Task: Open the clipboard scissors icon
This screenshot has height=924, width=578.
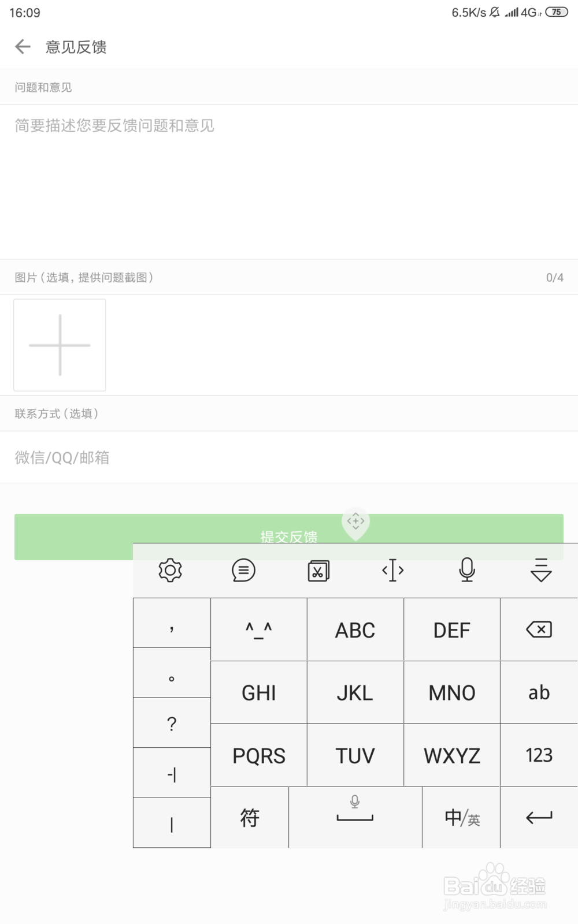Action: tap(318, 571)
